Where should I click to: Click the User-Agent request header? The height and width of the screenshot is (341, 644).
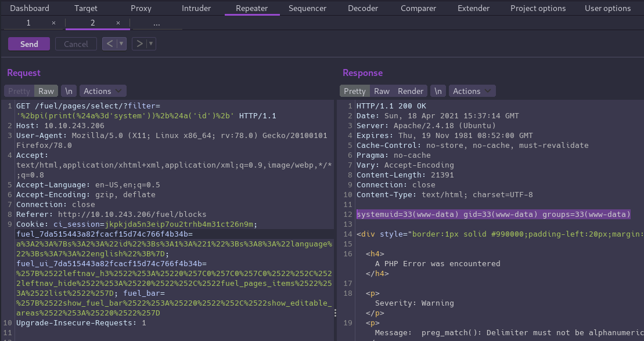172,140
